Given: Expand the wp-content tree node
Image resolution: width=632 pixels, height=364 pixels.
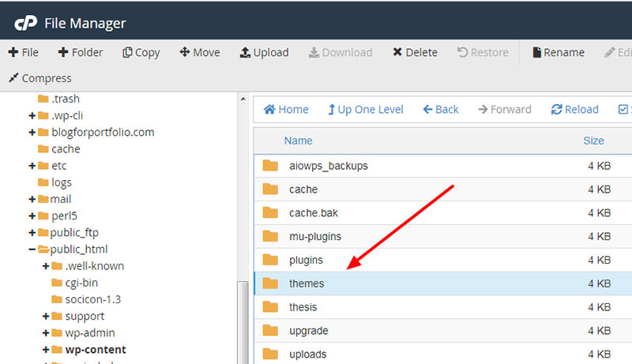Looking at the screenshot, I should pyautogui.click(x=46, y=350).
